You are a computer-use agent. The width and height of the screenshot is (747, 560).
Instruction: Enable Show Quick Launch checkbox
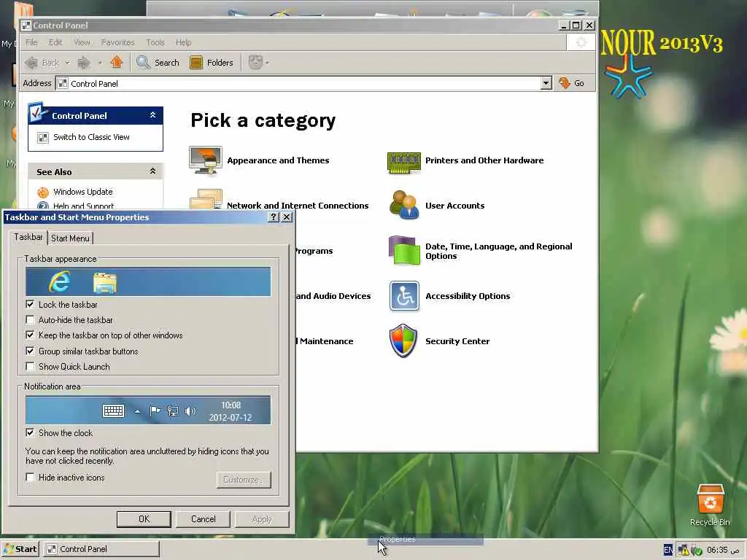click(x=30, y=366)
